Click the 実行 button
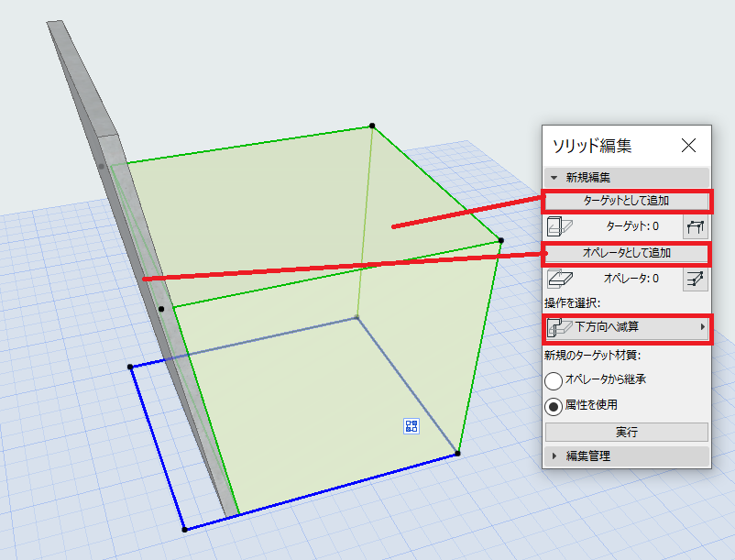 pyautogui.click(x=626, y=432)
